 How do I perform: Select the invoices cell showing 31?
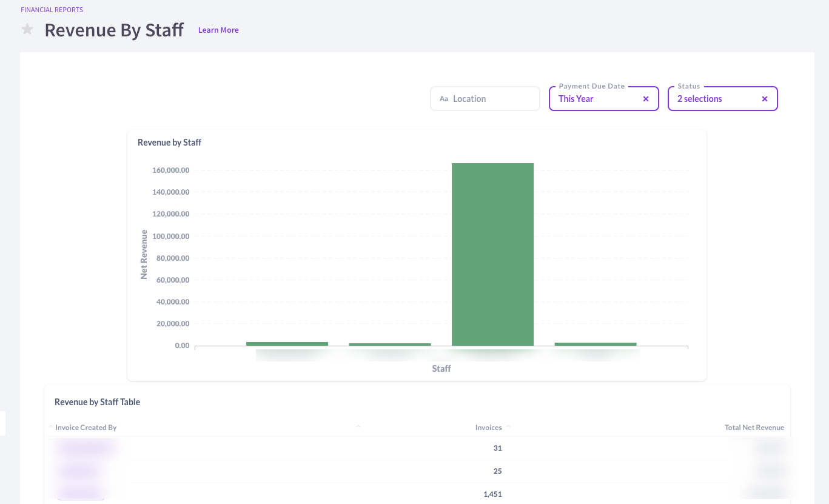497,448
